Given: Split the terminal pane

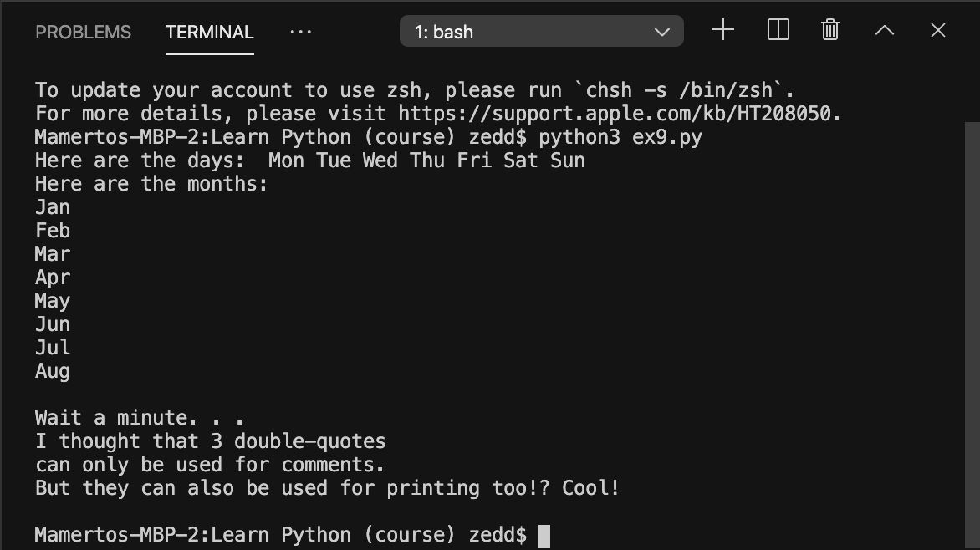Looking at the screenshot, I should pos(778,31).
